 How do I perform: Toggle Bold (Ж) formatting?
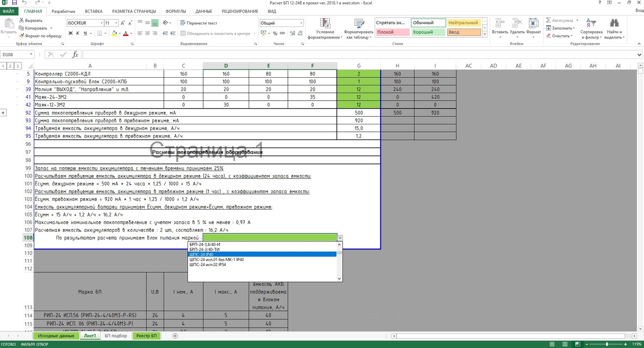click(70, 33)
